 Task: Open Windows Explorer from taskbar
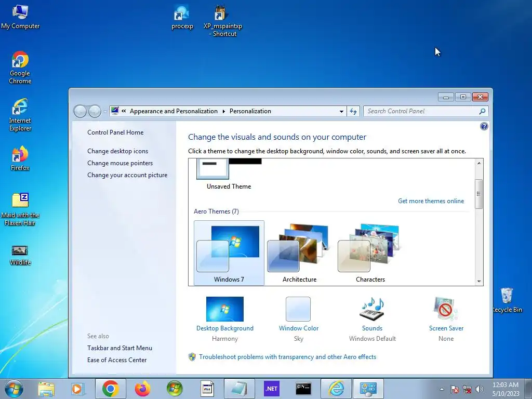click(x=46, y=389)
